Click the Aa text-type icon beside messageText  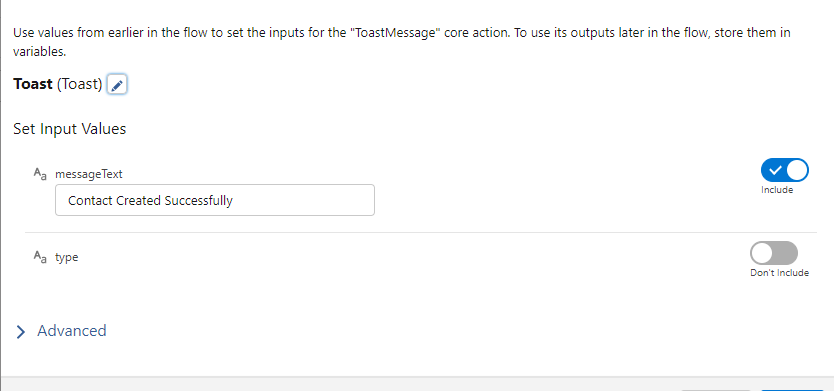click(x=40, y=174)
